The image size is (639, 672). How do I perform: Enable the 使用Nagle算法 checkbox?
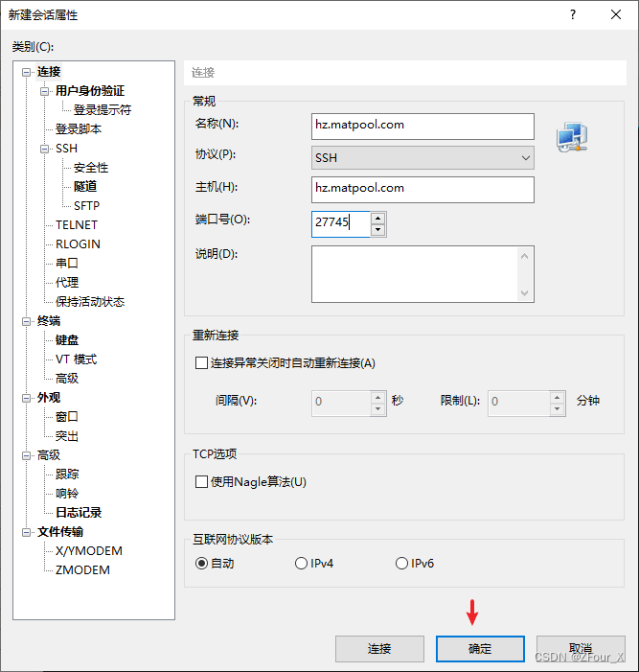(x=201, y=482)
